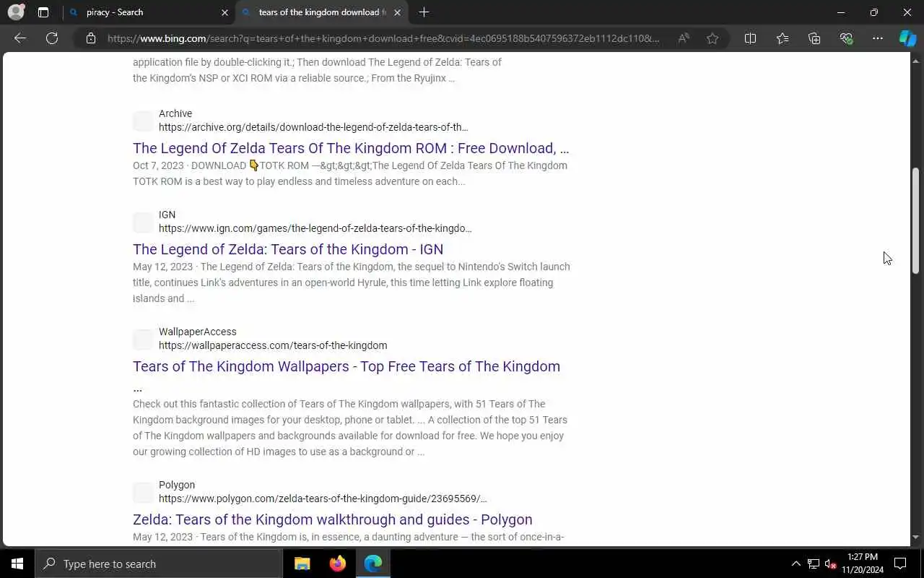Click the ign.com result URL
This screenshot has height=578, width=924.
click(315, 228)
